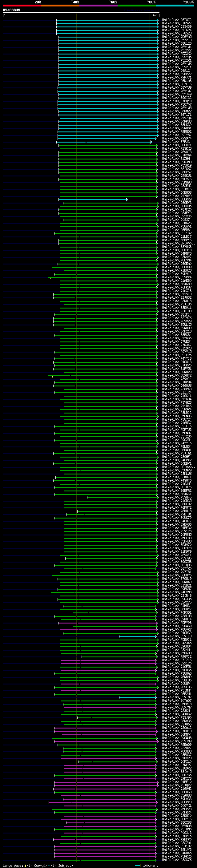This screenshot has height=868, width=197.
Task: Select label UniRef100_C5VNA8
Action: pyautogui.click(x=177, y=826)
